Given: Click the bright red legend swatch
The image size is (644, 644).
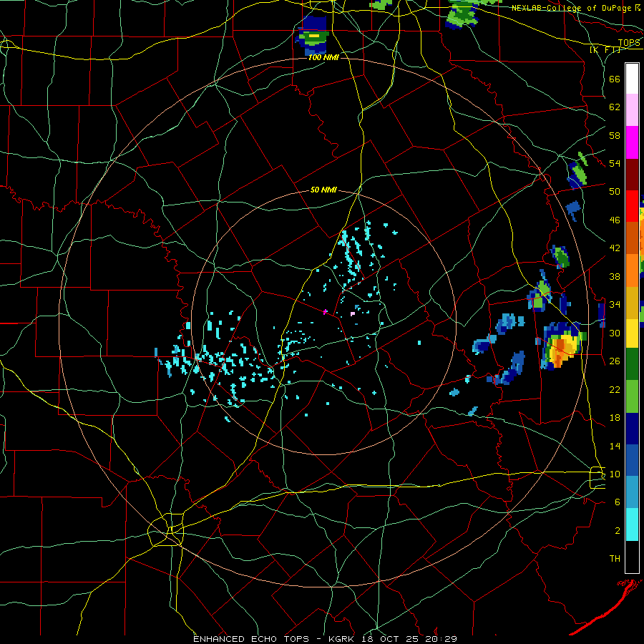Looking at the screenshot, I should (x=632, y=206).
